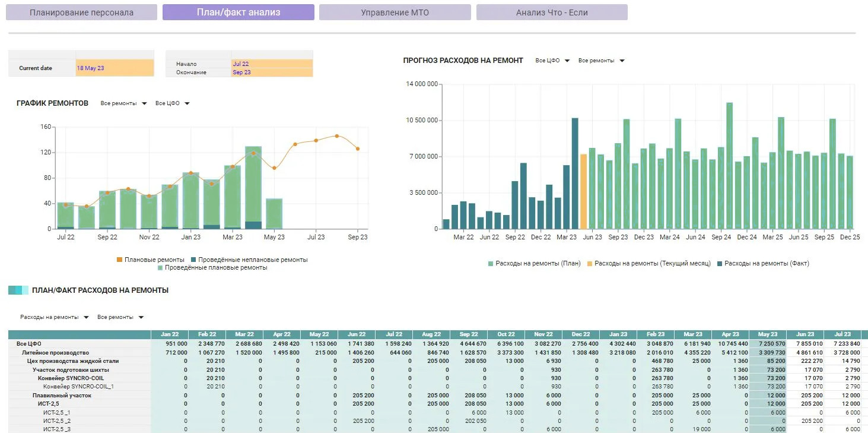Open Все ремонты dropdown in Прогноз расходов
Viewport: 868px width, 433px height.
tap(601, 61)
